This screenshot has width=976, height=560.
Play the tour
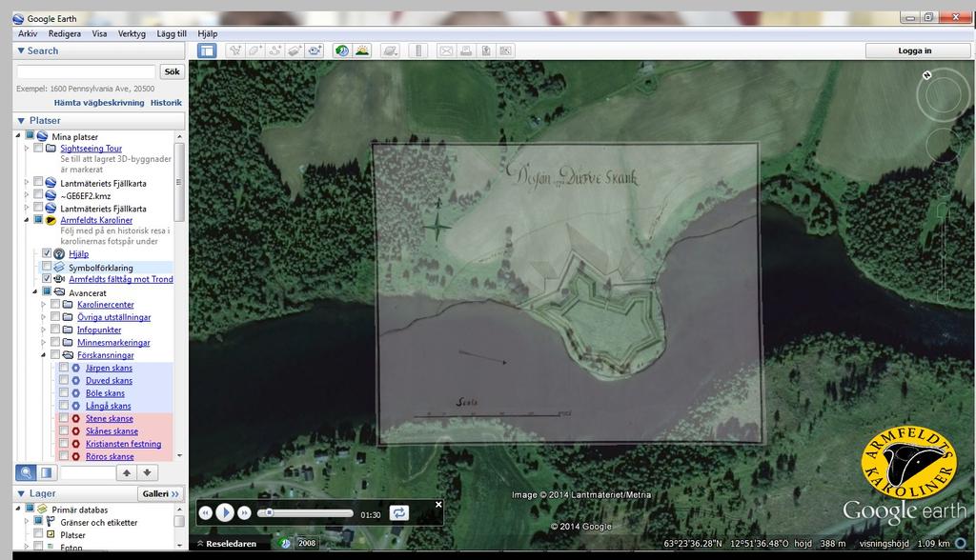point(225,512)
